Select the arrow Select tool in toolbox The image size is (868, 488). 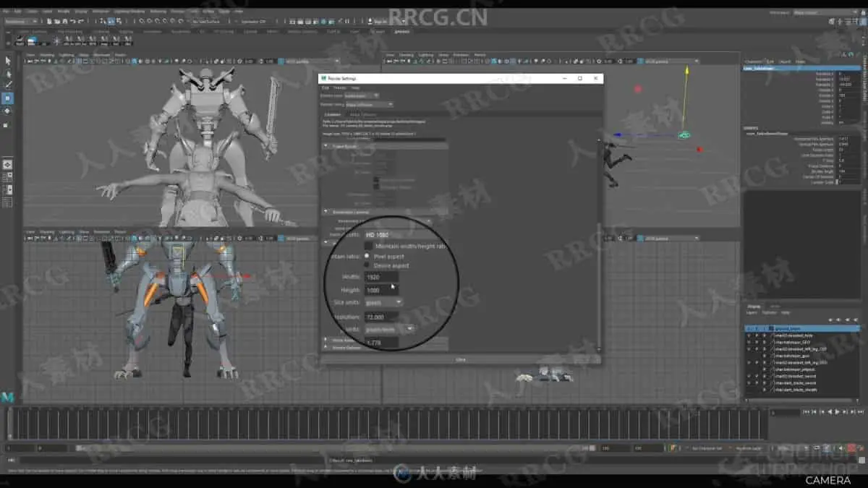coord(8,61)
